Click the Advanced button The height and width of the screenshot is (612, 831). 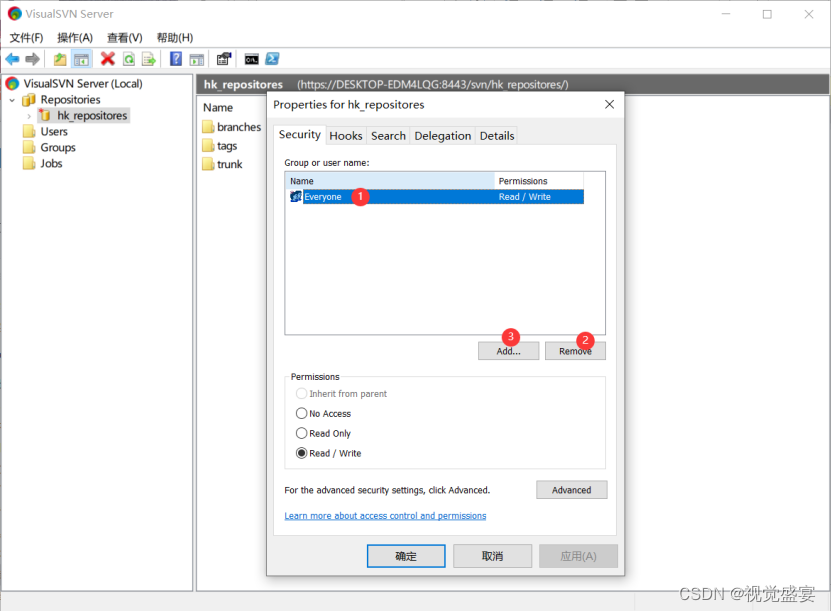571,490
